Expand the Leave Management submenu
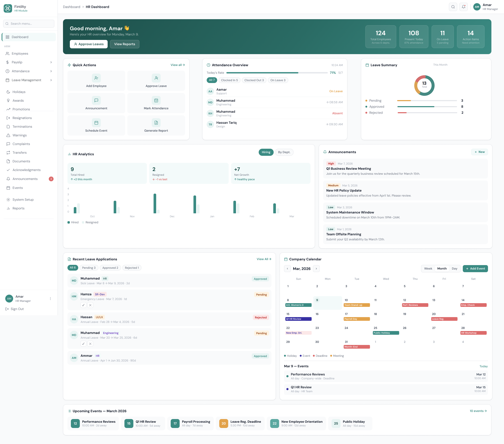The height and width of the screenshot is (444, 504). coord(29,80)
